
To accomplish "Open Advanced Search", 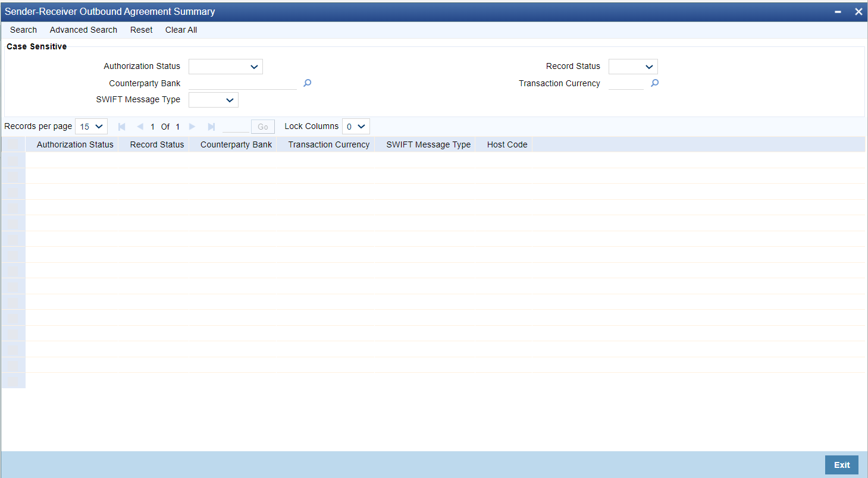I will [83, 30].
